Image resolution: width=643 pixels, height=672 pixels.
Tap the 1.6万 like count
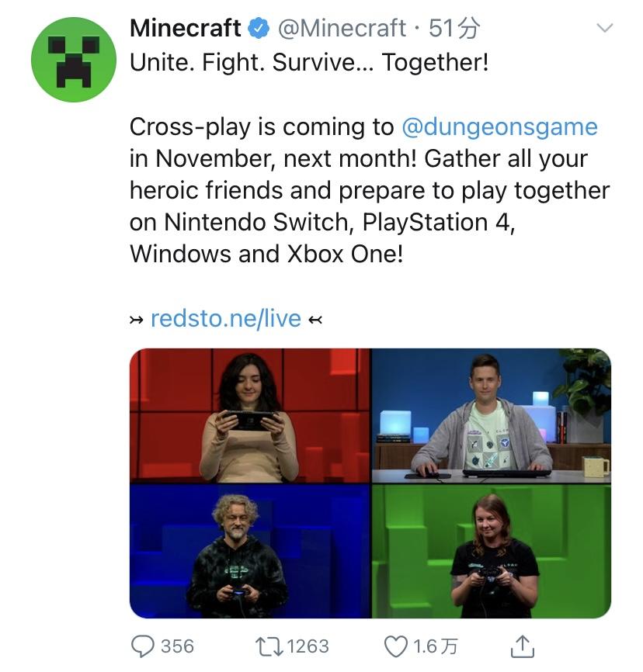coord(436,646)
